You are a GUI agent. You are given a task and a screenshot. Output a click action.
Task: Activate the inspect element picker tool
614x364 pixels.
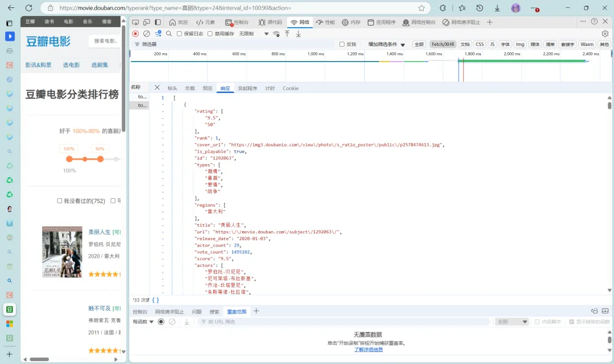click(x=135, y=22)
